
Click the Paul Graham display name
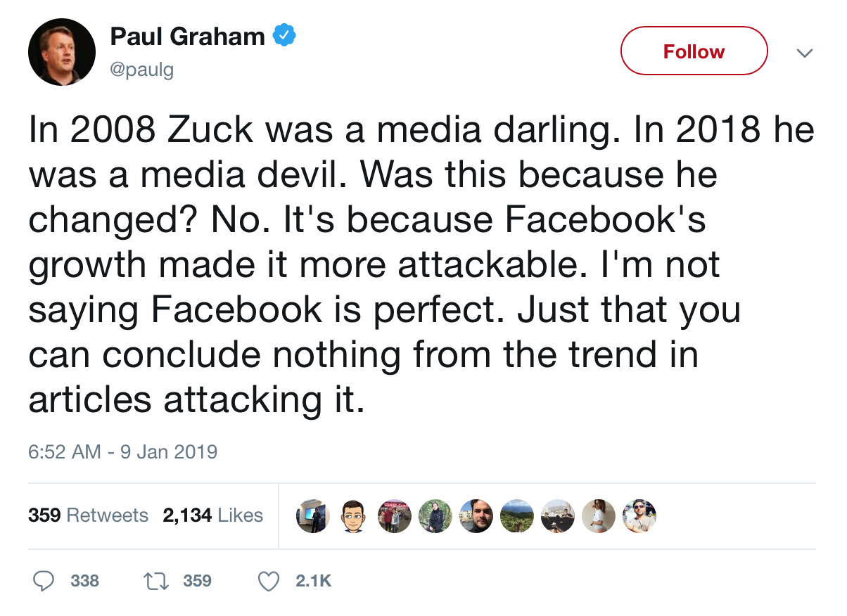pos(187,36)
